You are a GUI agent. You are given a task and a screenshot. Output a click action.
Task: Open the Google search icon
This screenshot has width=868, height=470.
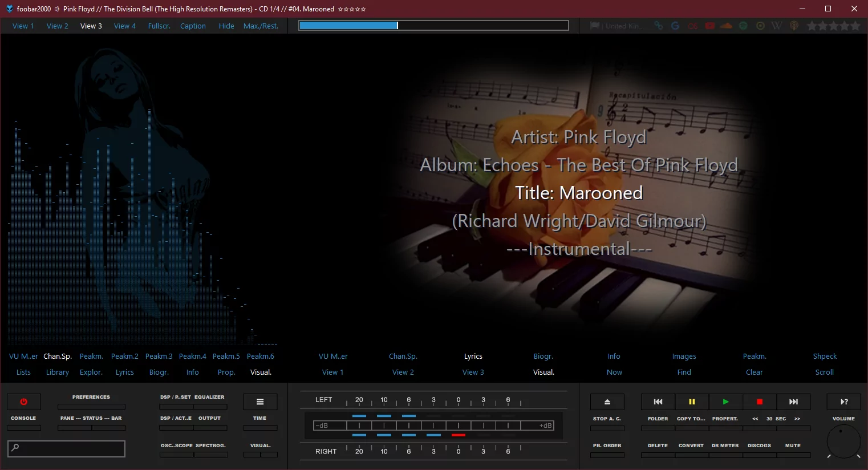(x=675, y=26)
